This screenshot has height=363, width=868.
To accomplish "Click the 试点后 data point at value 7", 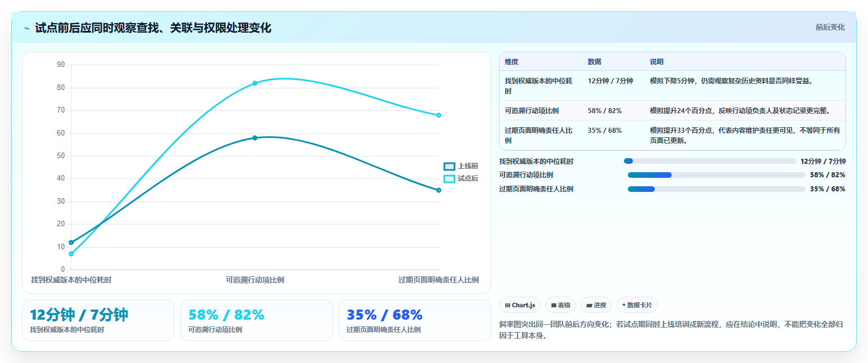I will pos(71,254).
